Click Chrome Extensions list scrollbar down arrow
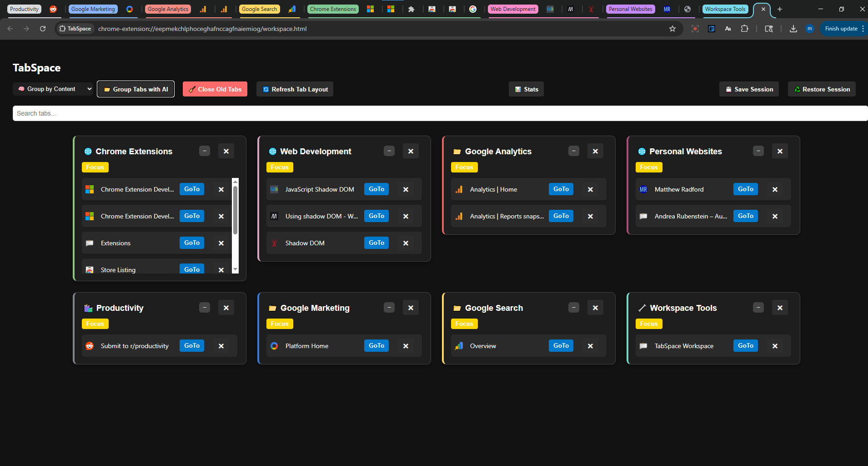Image resolution: width=868 pixels, height=466 pixels. (235, 269)
